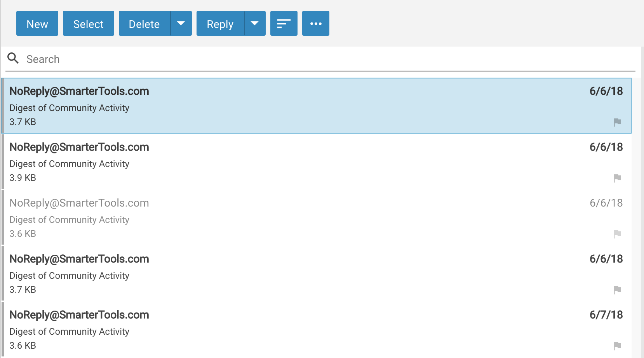
Task: Click the Reply button
Action: pyautogui.click(x=220, y=24)
